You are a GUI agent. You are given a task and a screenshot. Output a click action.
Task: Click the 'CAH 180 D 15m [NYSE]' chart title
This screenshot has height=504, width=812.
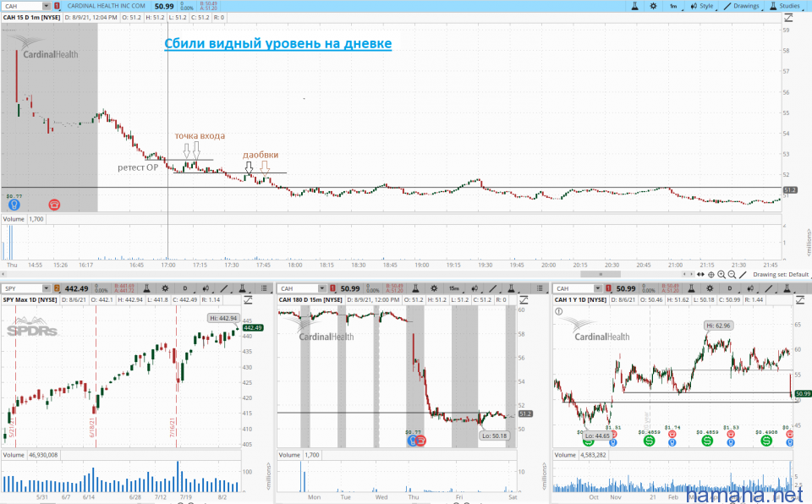point(310,300)
